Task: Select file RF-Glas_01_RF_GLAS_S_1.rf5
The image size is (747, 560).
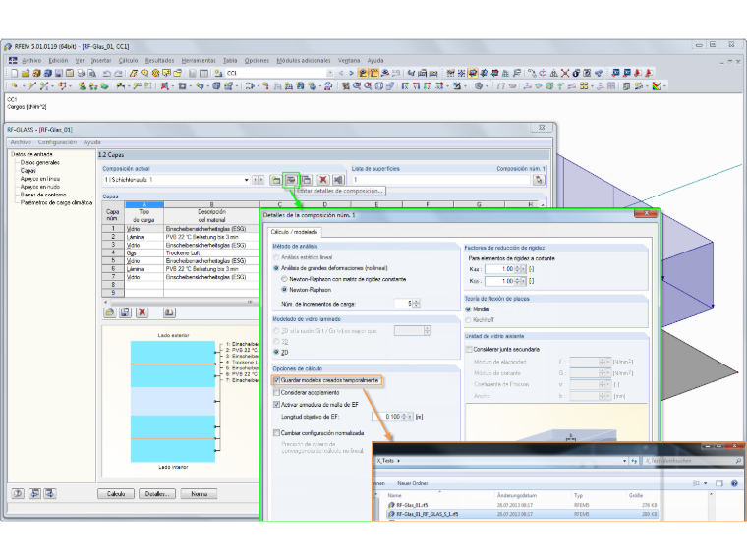Action: [523, 514]
